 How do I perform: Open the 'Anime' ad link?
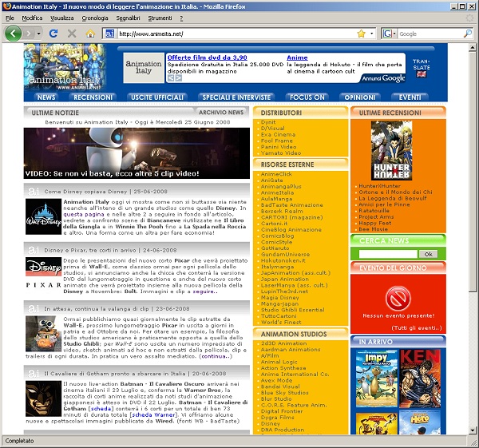[297, 57]
